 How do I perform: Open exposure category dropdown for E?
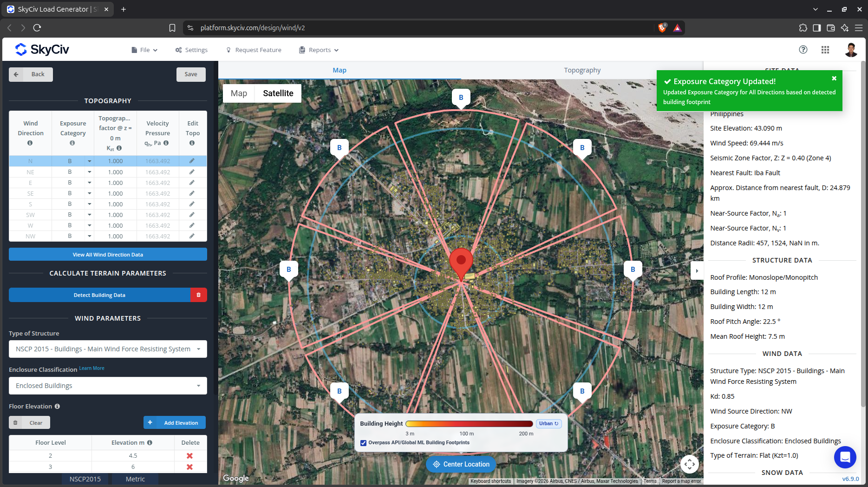pyautogui.click(x=89, y=183)
